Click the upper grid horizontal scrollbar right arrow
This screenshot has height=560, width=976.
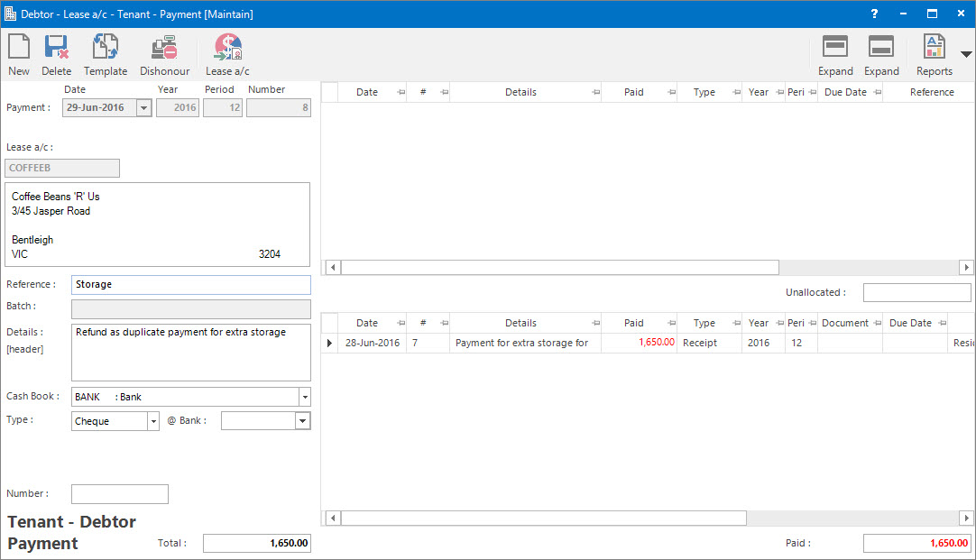pos(966,268)
